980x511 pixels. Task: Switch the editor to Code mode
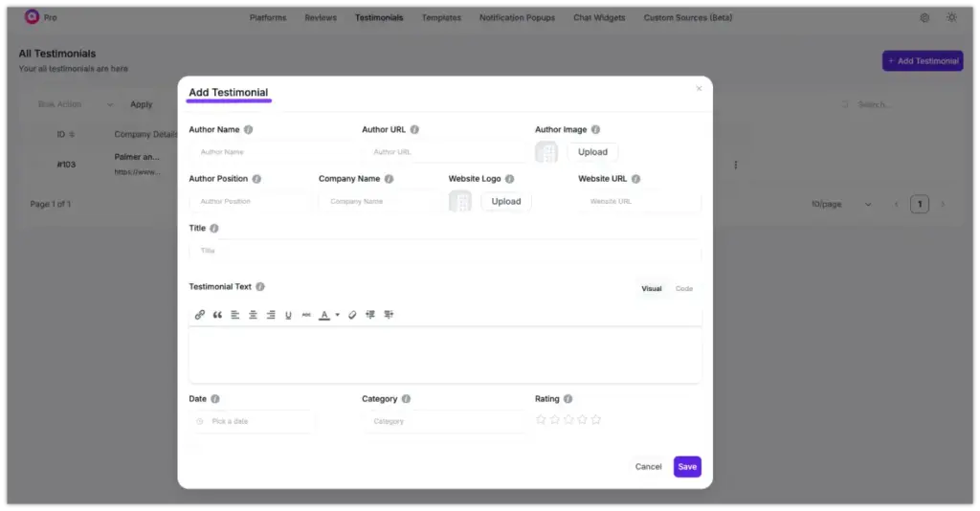tap(683, 289)
